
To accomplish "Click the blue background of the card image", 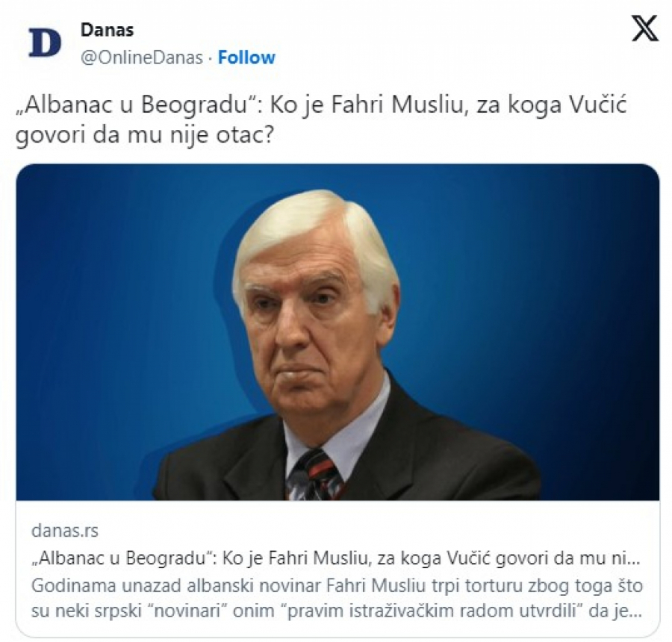I will (535, 257).
